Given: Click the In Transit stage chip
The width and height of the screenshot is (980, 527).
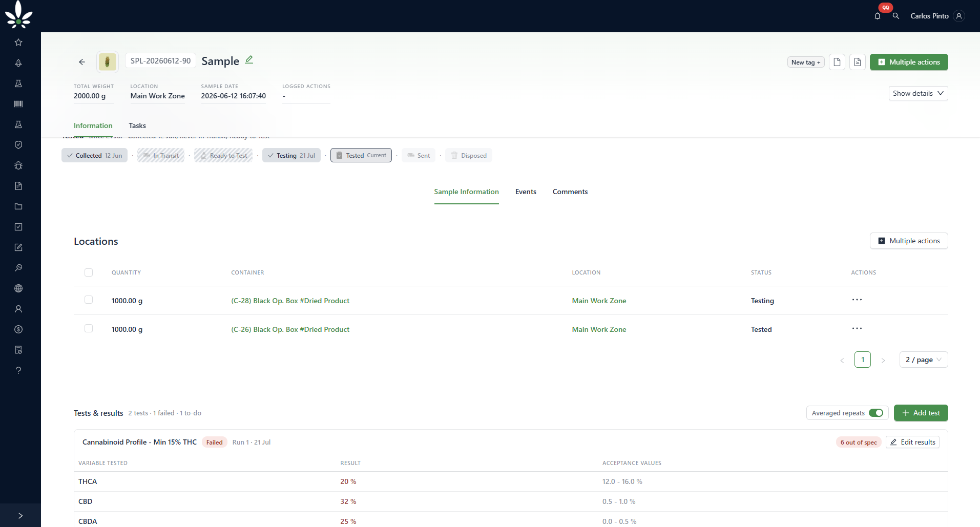Looking at the screenshot, I should [160, 155].
